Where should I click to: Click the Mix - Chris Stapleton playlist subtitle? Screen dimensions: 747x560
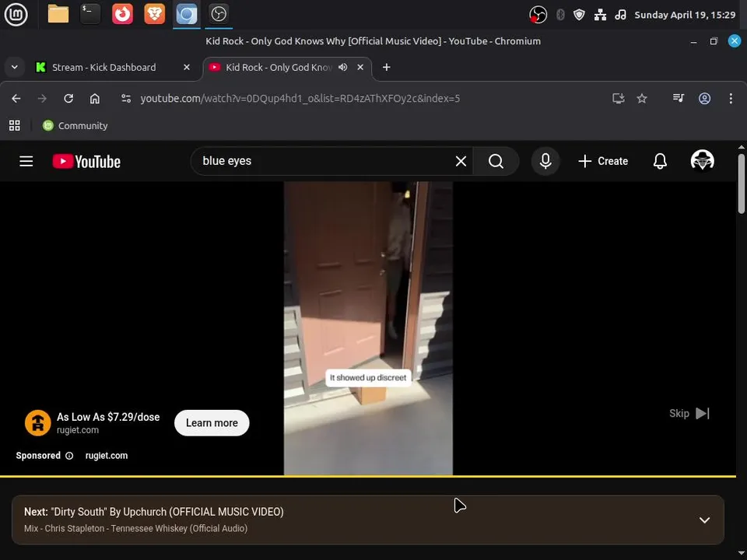pyautogui.click(x=135, y=529)
